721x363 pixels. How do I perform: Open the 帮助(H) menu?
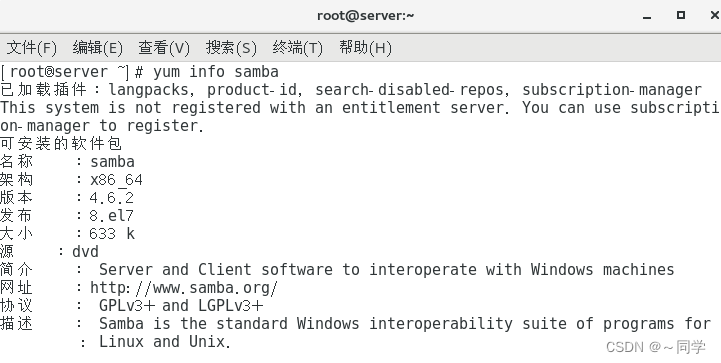tap(365, 47)
